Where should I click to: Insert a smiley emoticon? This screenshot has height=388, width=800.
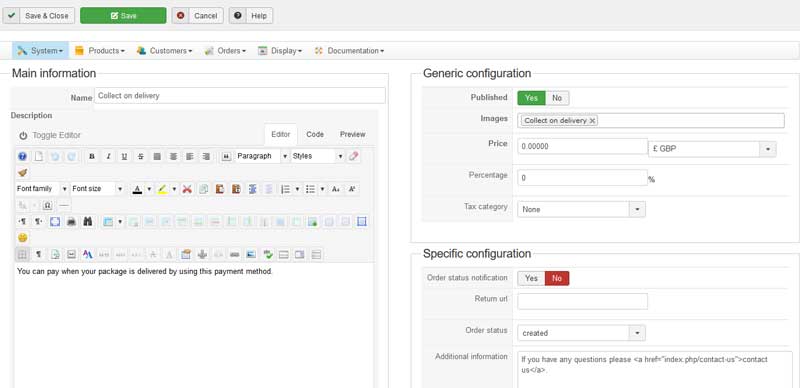[22, 238]
